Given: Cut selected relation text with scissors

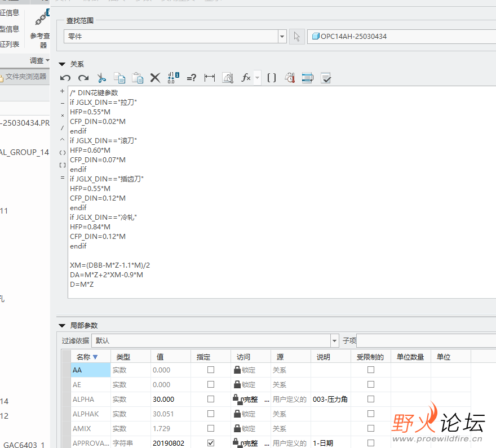Looking at the screenshot, I should coord(101,77).
